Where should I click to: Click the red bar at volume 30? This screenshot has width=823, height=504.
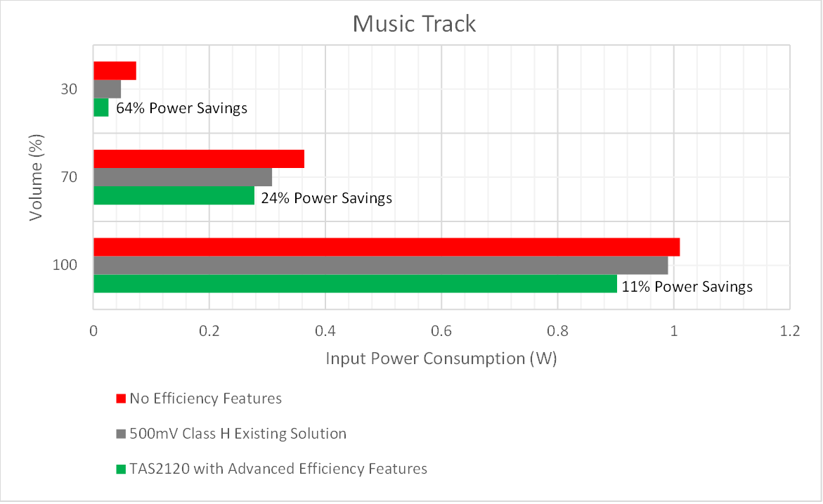pos(115,71)
